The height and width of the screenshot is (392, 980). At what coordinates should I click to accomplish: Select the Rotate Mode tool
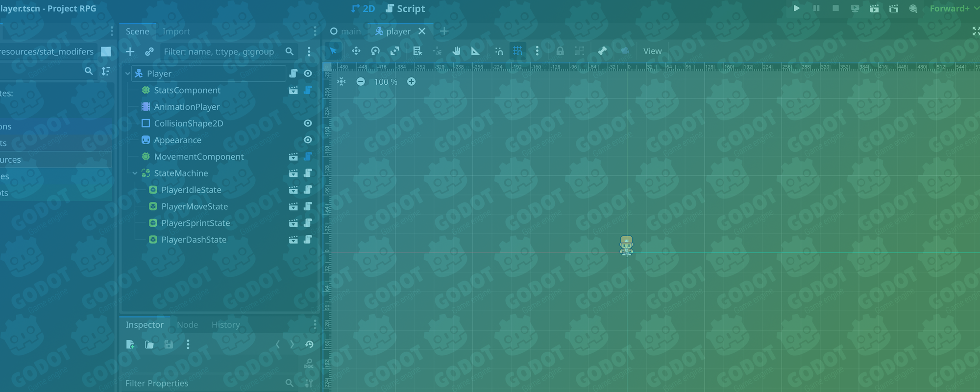(x=375, y=51)
